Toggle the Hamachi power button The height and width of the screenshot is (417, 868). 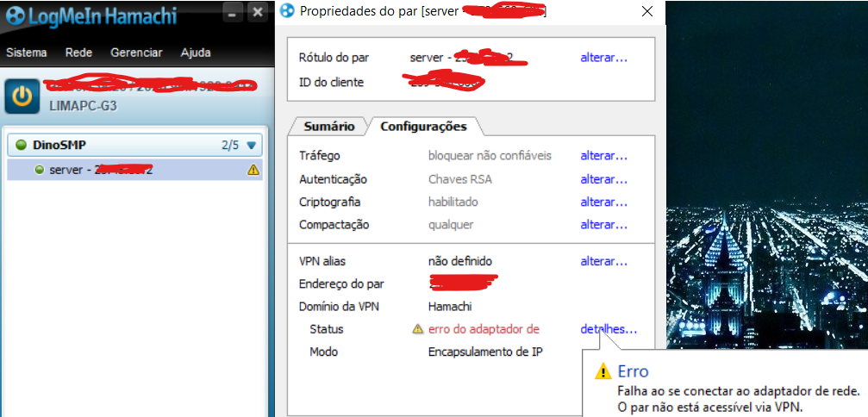[x=22, y=96]
